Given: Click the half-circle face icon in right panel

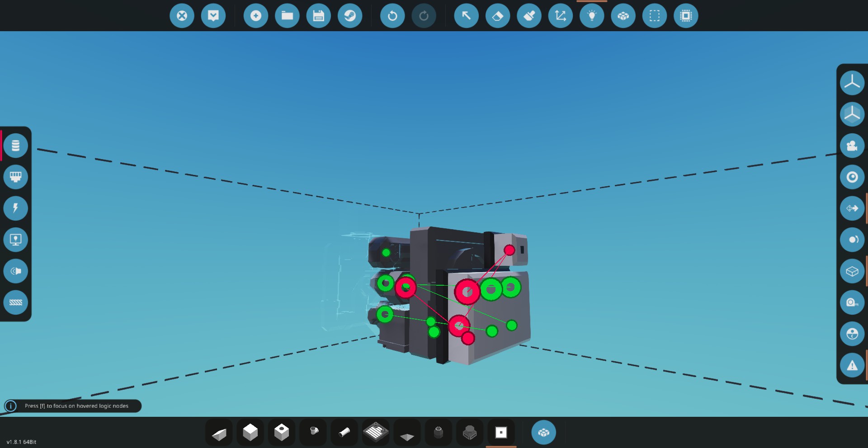Looking at the screenshot, I should 852,334.
